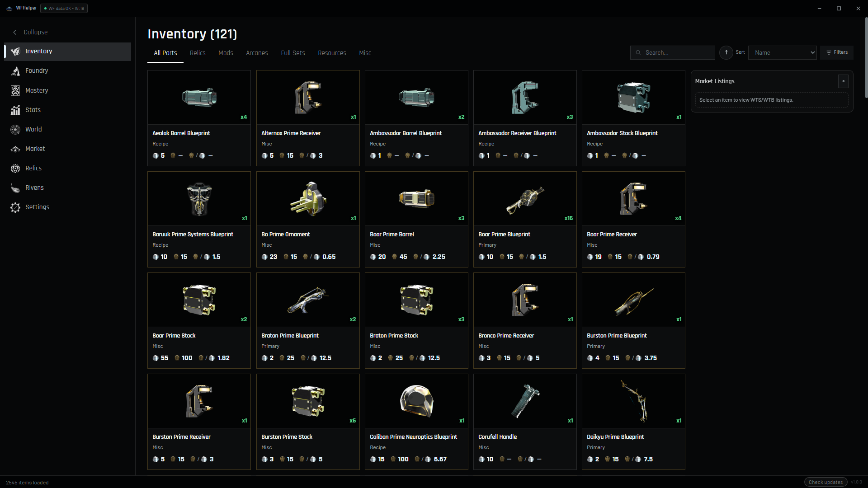This screenshot has height=488, width=868.
Task: Open Foundry via its sidebar icon
Action: point(15,71)
